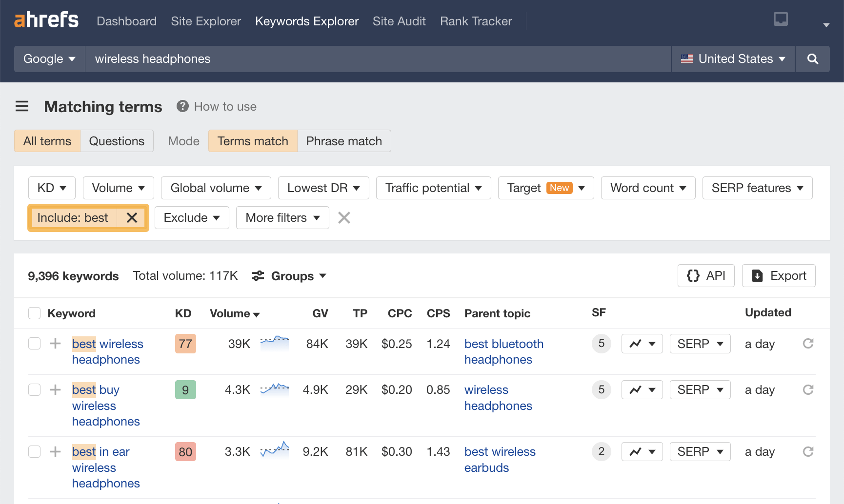844x504 pixels.
Task: Click the wireless headphones search input field
Action: click(x=342, y=58)
